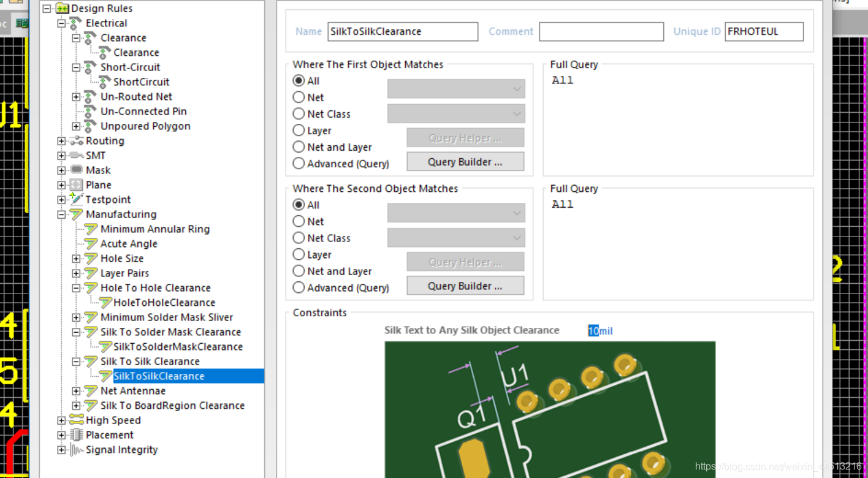Image resolution: width=868 pixels, height=478 pixels.
Task: Click the High Speed category icon
Action: pos(76,420)
